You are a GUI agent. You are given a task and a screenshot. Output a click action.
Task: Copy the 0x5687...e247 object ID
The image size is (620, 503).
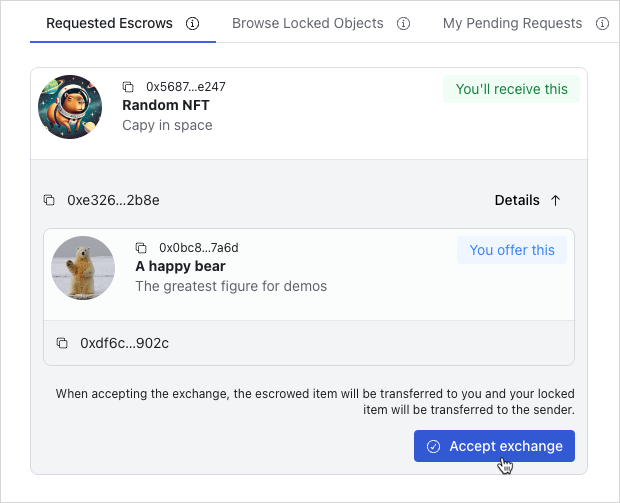(x=128, y=87)
